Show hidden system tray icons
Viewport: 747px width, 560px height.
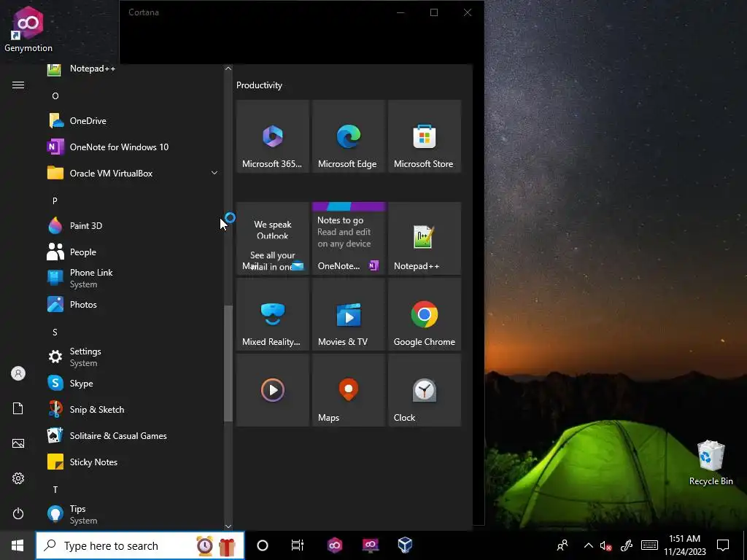(589, 545)
